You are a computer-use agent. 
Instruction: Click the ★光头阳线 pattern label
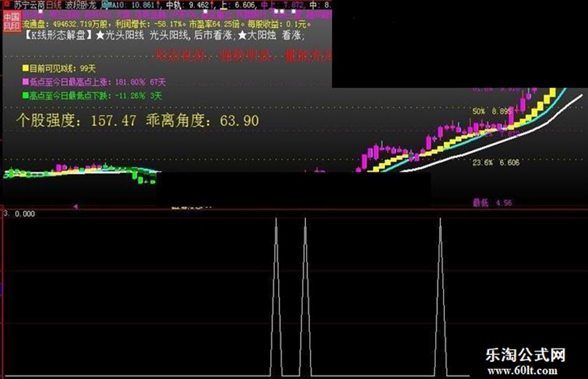click(x=119, y=35)
